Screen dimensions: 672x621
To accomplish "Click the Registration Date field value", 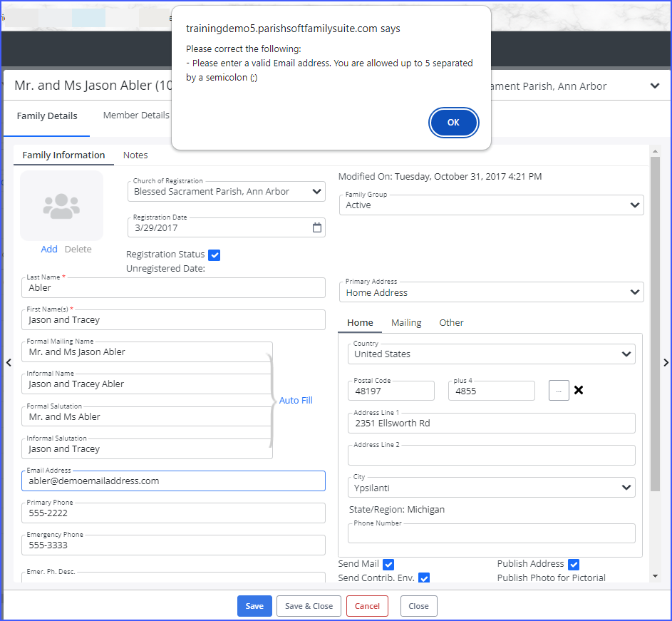I will (x=156, y=228).
